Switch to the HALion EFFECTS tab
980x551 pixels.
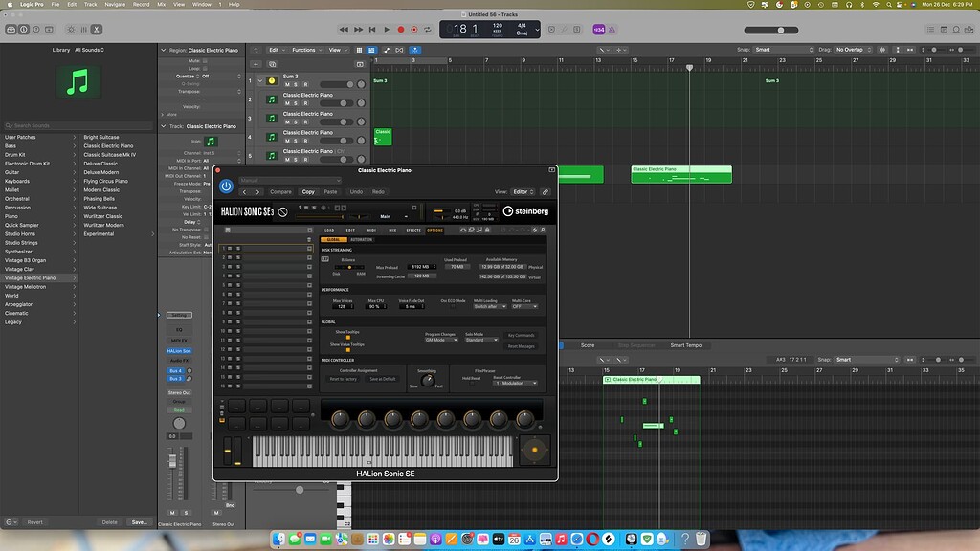(x=413, y=231)
